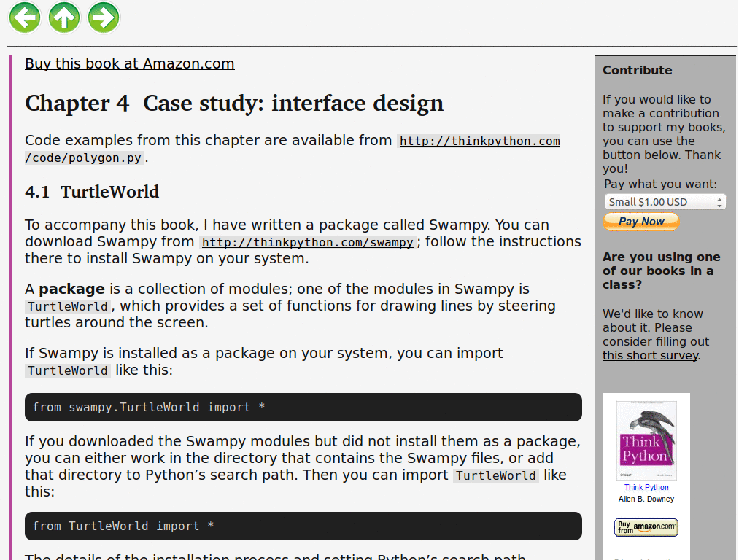Click 'Pay what you want:' label

tap(660, 184)
